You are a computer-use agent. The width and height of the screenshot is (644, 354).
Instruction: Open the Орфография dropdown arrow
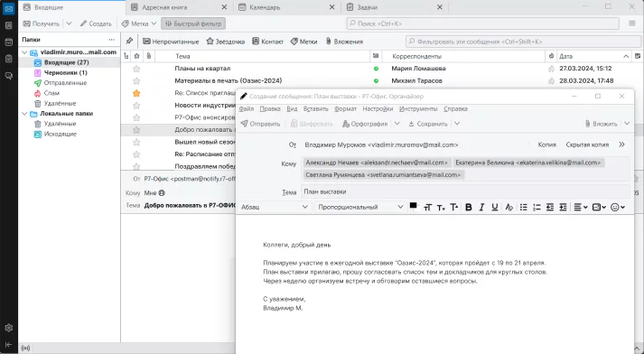[x=397, y=124]
